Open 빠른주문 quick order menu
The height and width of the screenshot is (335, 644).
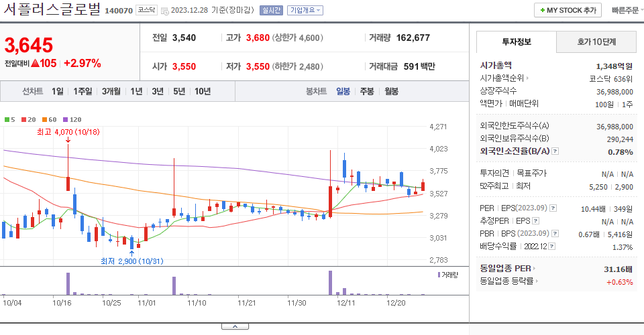coord(627,10)
